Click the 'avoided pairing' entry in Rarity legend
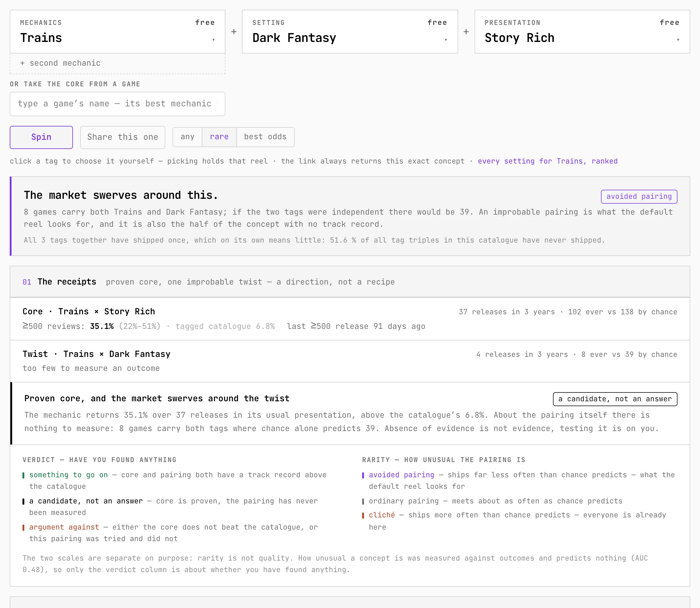Image resolution: width=700 pixels, height=608 pixels. click(x=402, y=475)
